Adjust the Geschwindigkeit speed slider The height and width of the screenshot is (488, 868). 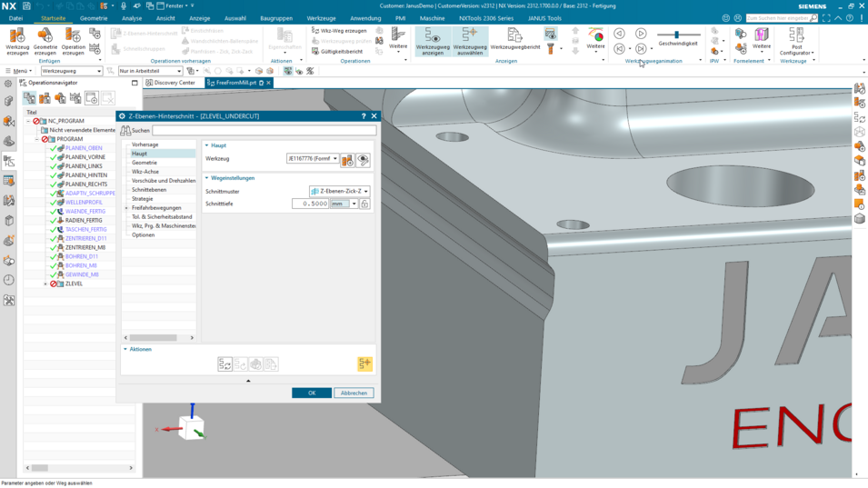[676, 35]
